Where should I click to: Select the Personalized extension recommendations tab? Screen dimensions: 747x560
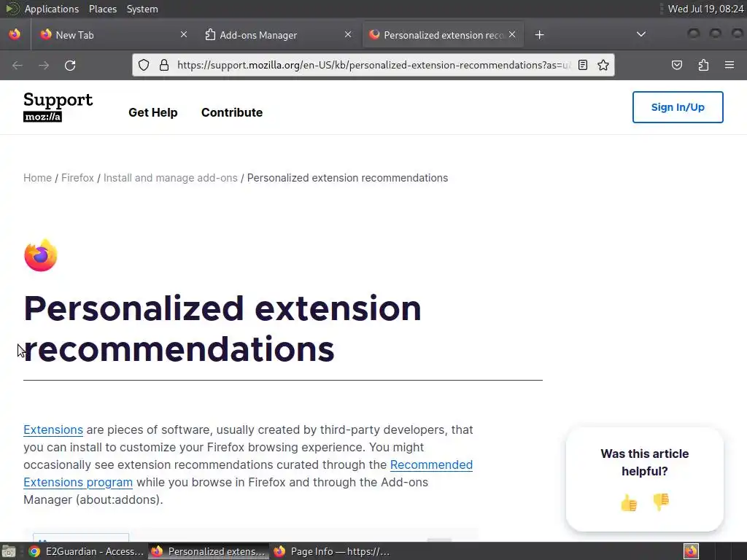click(x=443, y=35)
